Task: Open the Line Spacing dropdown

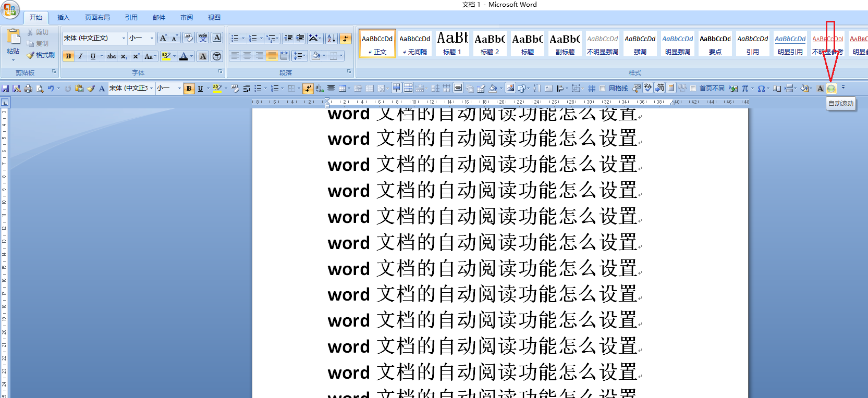Action: (x=299, y=56)
